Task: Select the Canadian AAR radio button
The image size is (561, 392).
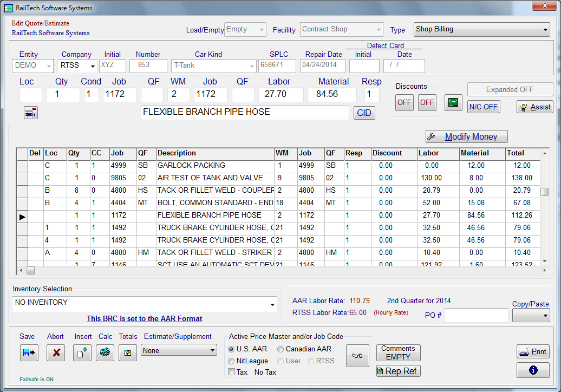Action: click(x=280, y=349)
